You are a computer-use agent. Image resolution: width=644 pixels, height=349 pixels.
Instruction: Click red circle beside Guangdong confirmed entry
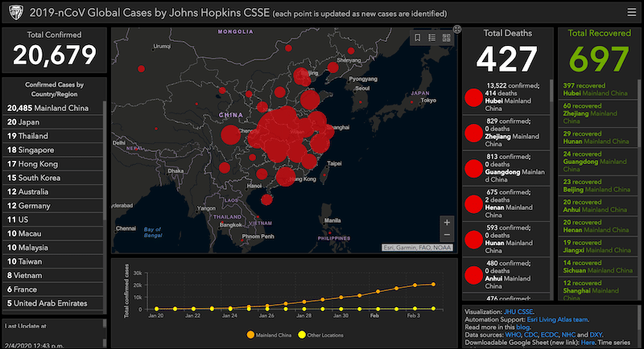(473, 169)
